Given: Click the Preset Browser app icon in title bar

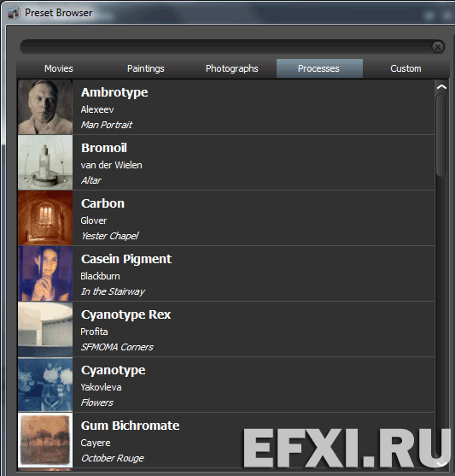Looking at the screenshot, I should pyautogui.click(x=14, y=13).
